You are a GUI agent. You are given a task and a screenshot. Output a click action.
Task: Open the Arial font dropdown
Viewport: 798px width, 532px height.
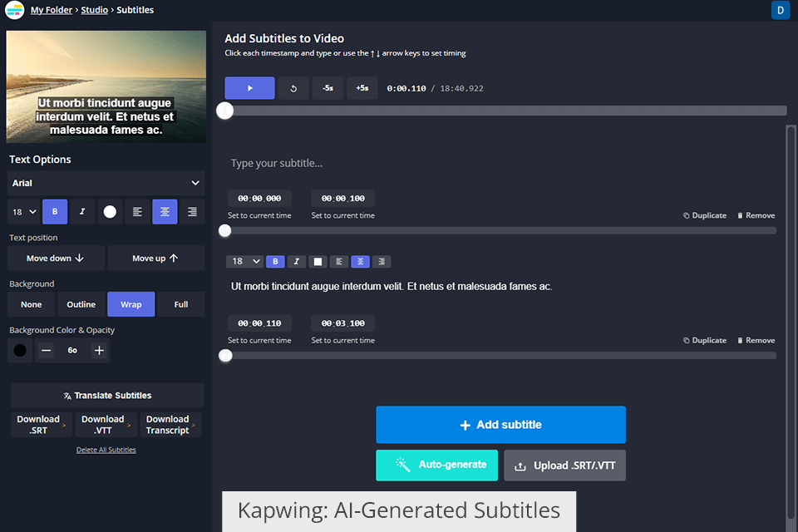click(x=106, y=183)
